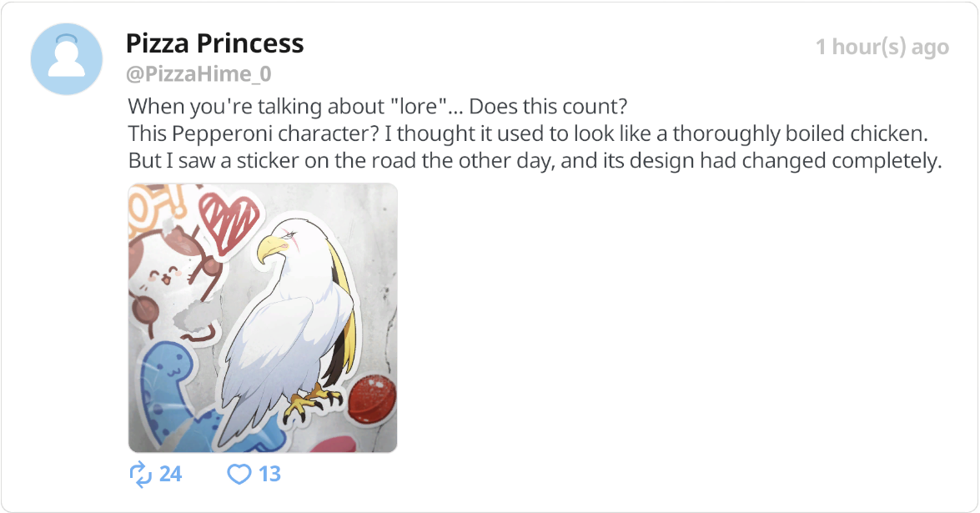980x513 pixels.
Task: Open the Pizza Princess display name
Action: [x=214, y=43]
